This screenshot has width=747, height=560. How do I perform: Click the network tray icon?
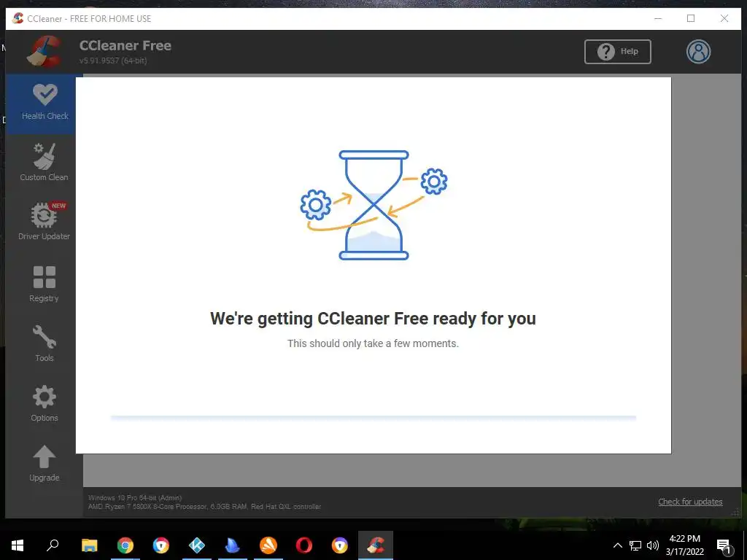(635, 545)
